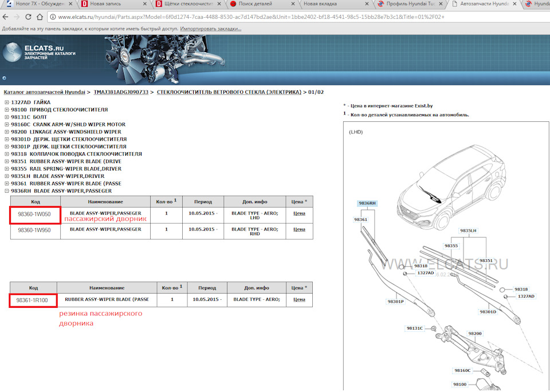This screenshot has height=392, width=550.
Task: Collapse the 9836RH BLADE ASSY-WIPER,PASSEGER row
Action: pos(7,191)
